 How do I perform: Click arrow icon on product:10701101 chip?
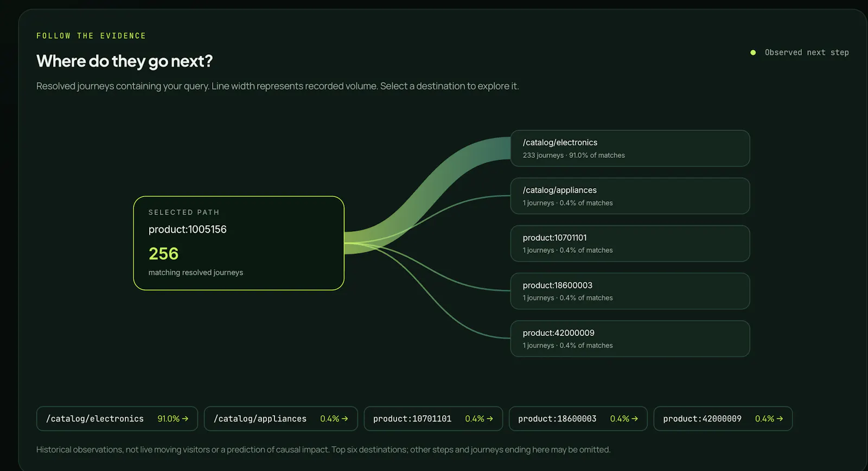pyautogui.click(x=490, y=419)
